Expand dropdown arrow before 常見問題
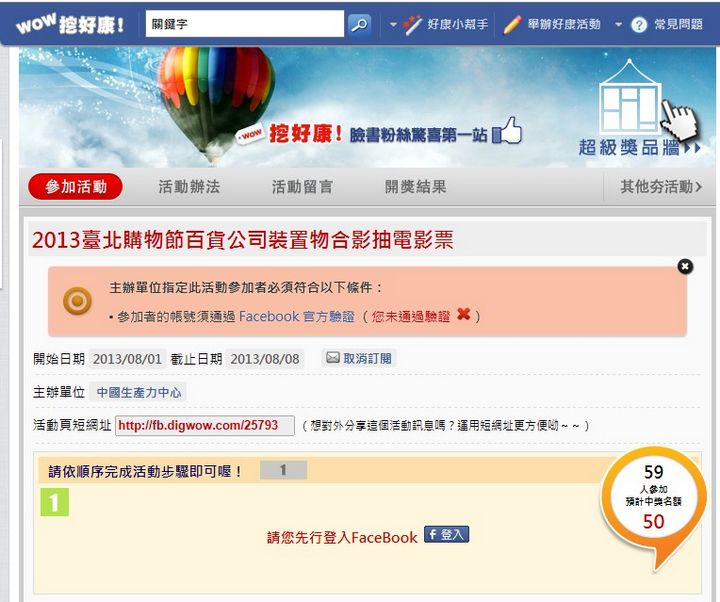This screenshot has width=720, height=602. [x=619, y=24]
